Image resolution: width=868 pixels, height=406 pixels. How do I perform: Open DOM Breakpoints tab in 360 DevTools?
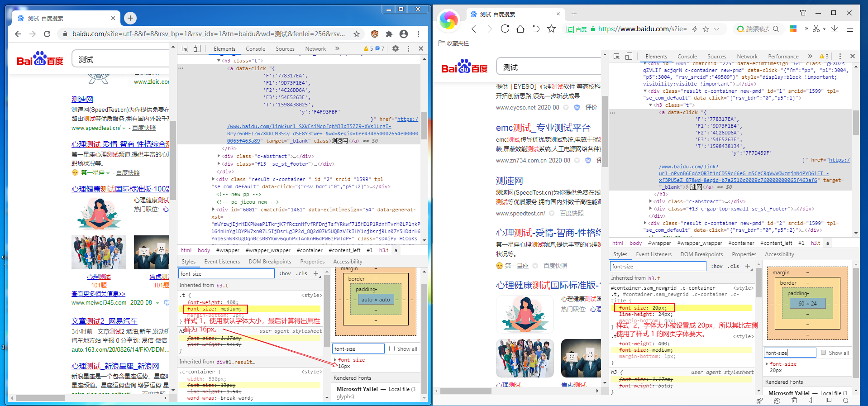(x=702, y=254)
